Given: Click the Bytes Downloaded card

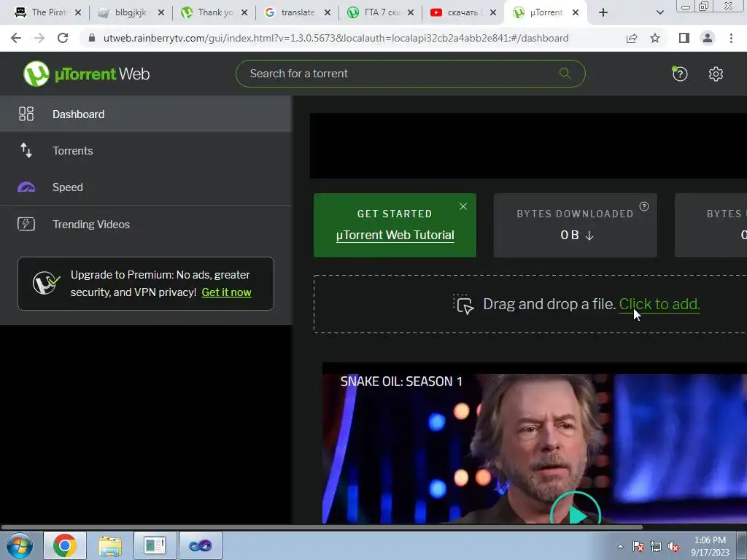Looking at the screenshot, I should point(575,225).
